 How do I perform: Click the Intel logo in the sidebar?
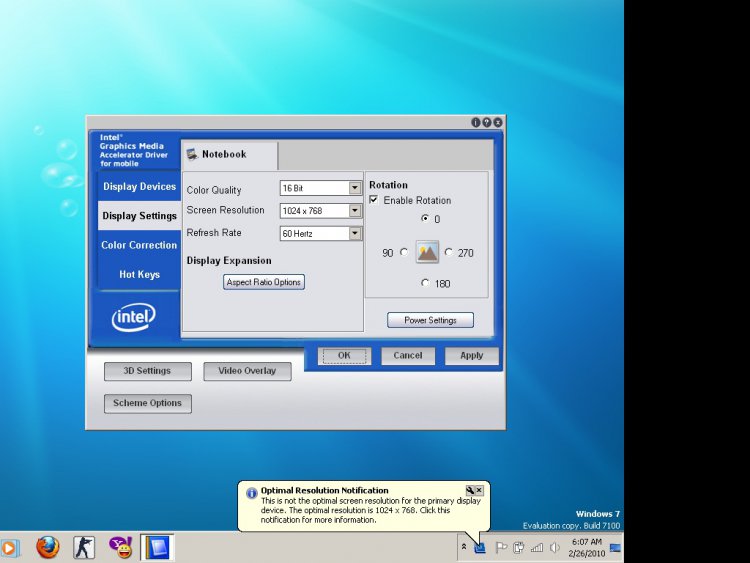(133, 317)
